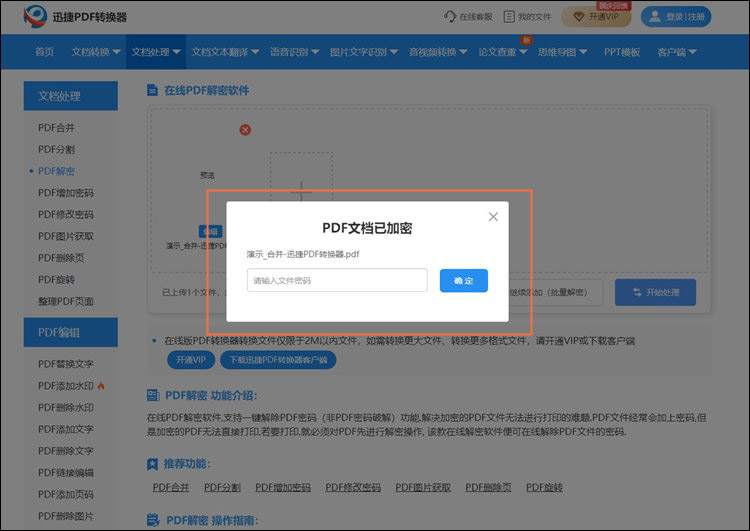Expand the 文档处理 dropdown menu
750x531 pixels.
tap(156, 52)
